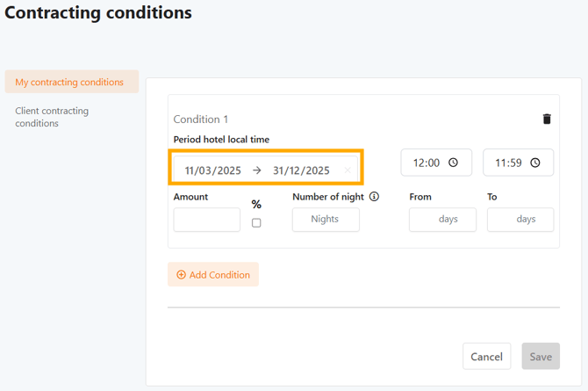Focus the From days field

coord(442,220)
